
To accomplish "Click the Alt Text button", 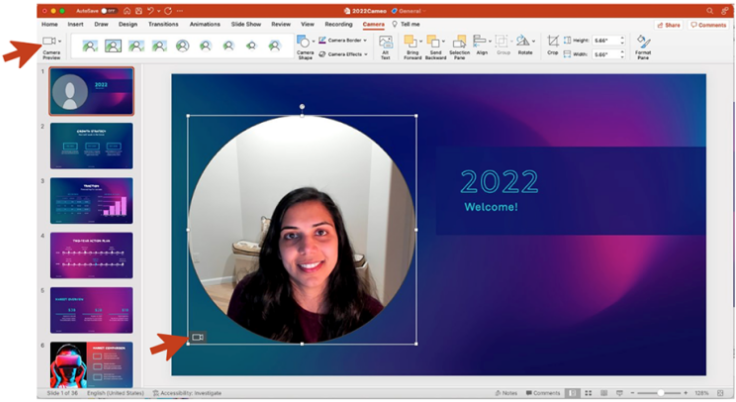I will [385, 47].
